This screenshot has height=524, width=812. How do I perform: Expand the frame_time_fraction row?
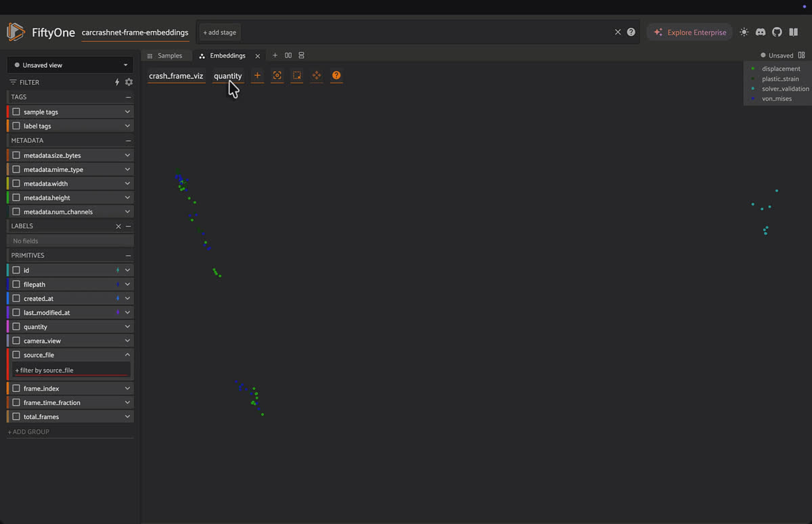coord(127,403)
